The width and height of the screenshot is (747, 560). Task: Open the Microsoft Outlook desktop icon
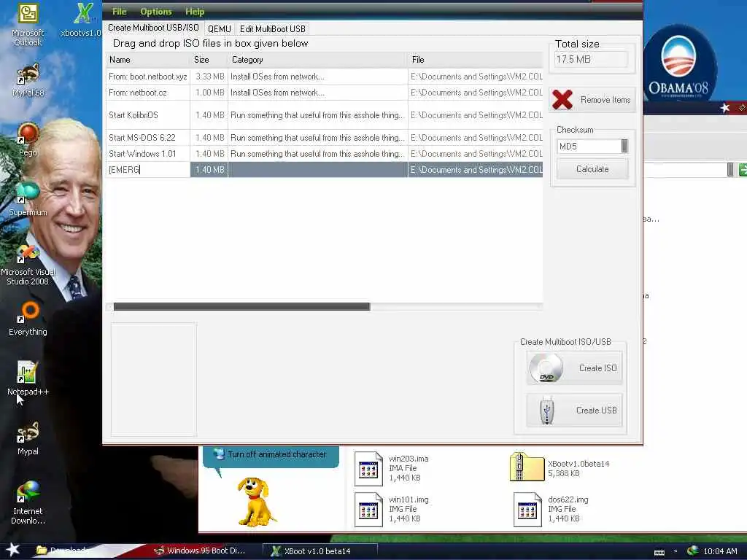pos(28,24)
